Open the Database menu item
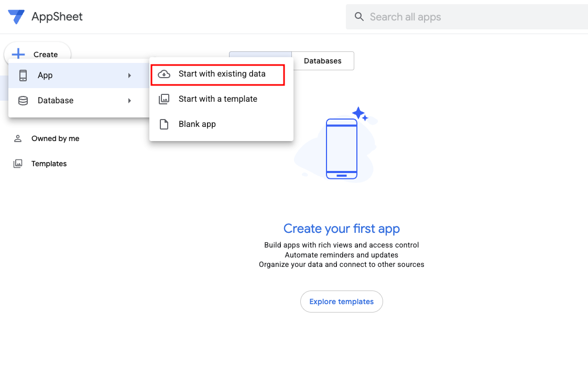This screenshot has width=588, height=387. pyautogui.click(x=79, y=101)
